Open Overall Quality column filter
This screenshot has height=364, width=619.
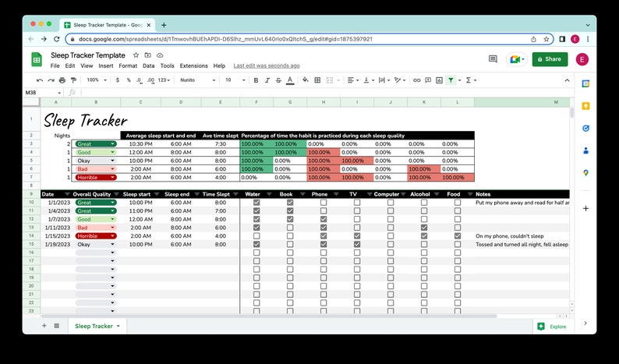(x=116, y=194)
